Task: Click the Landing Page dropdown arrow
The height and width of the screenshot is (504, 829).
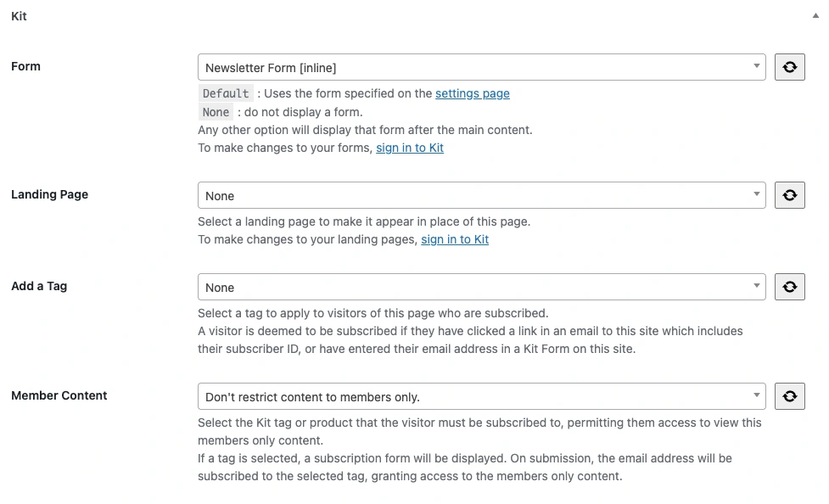Action: [757, 195]
